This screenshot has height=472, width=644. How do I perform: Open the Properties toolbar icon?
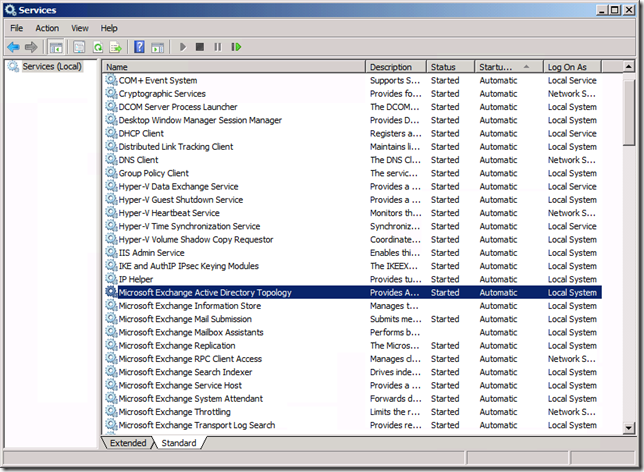(78, 47)
